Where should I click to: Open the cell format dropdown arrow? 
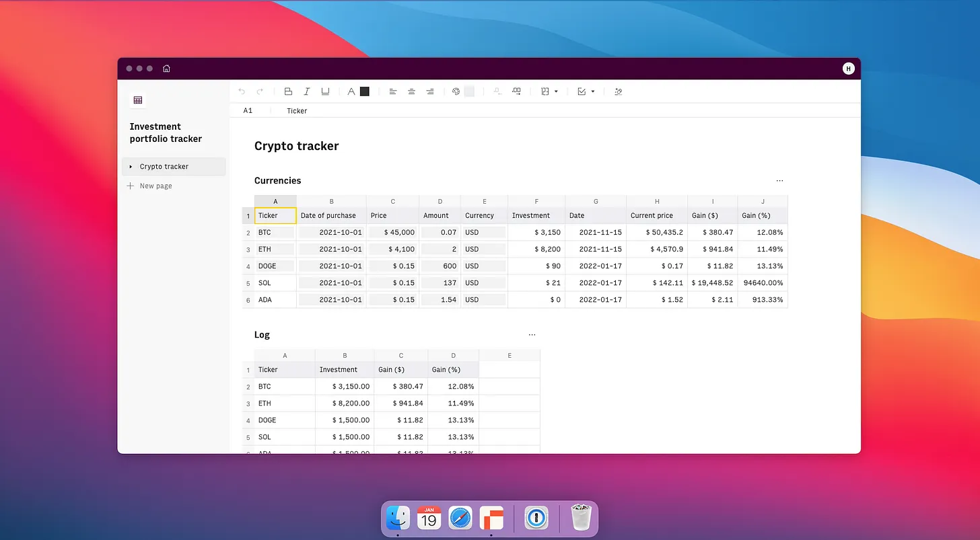556,91
